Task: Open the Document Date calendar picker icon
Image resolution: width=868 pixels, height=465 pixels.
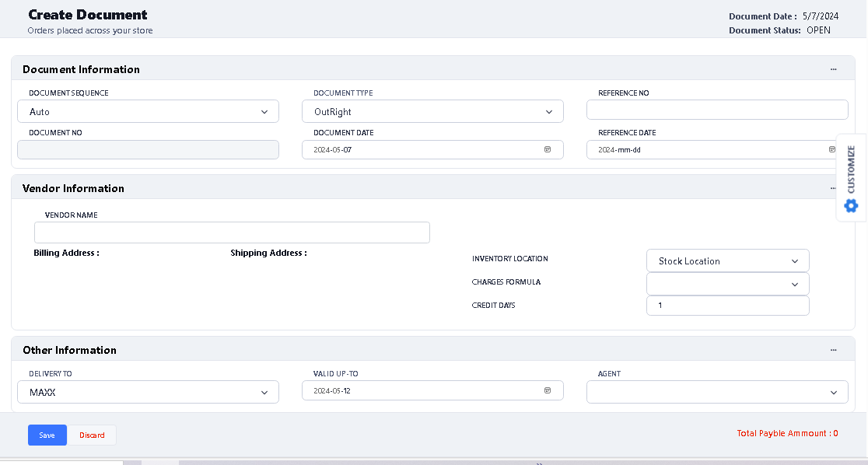Action: (x=547, y=149)
